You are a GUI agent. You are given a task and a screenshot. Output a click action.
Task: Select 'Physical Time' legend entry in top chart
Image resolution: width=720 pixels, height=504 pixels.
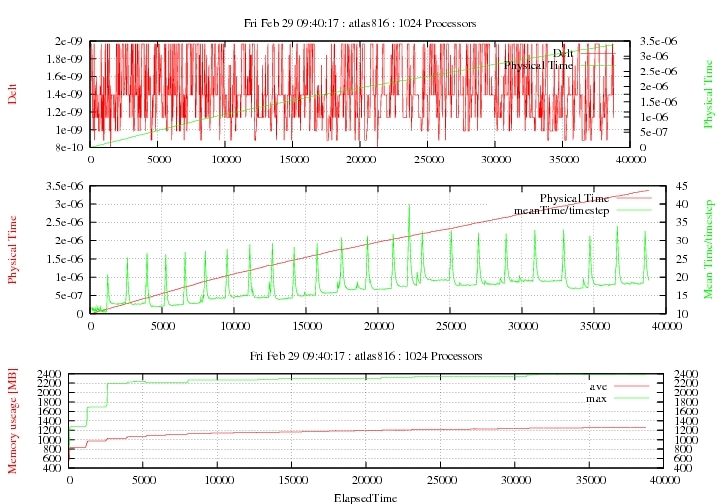pos(539,65)
